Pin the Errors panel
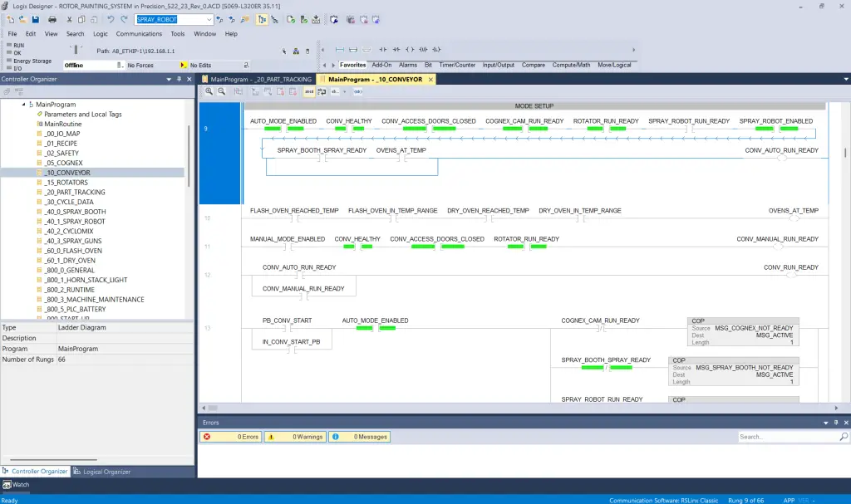Image resolution: width=851 pixels, height=504 pixels. click(836, 423)
